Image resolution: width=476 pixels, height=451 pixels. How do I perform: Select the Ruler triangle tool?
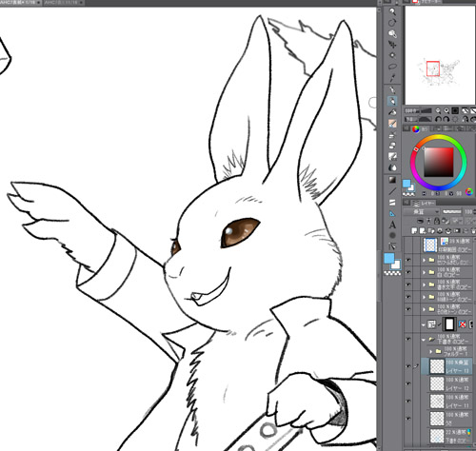pyautogui.click(x=392, y=213)
